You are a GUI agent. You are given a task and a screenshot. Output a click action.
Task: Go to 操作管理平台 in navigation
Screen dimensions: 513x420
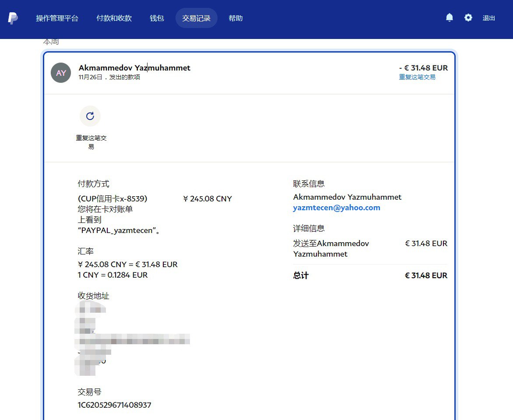(x=57, y=18)
